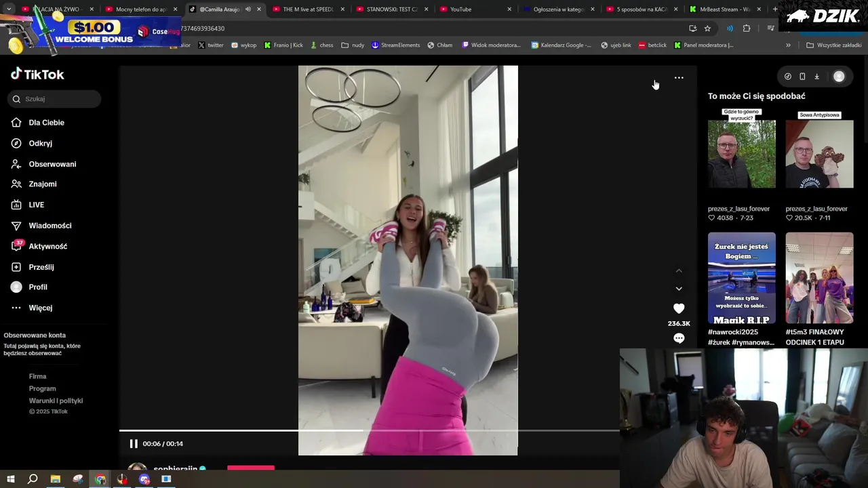Open File Explorer from the taskbar
The width and height of the screenshot is (868, 488).
56,479
